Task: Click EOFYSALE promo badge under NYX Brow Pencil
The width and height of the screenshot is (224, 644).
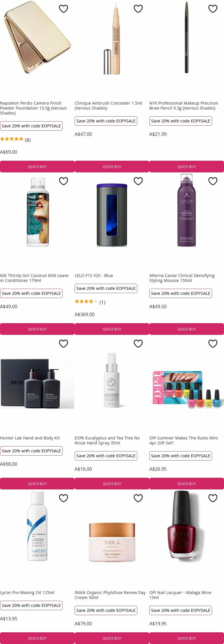Action: click(x=180, y=121)
